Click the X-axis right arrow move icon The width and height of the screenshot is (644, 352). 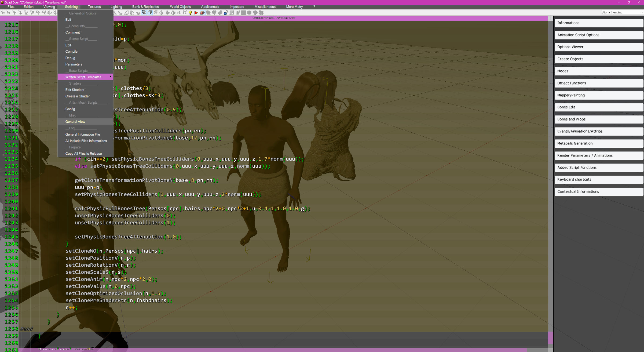click(8, 12)
